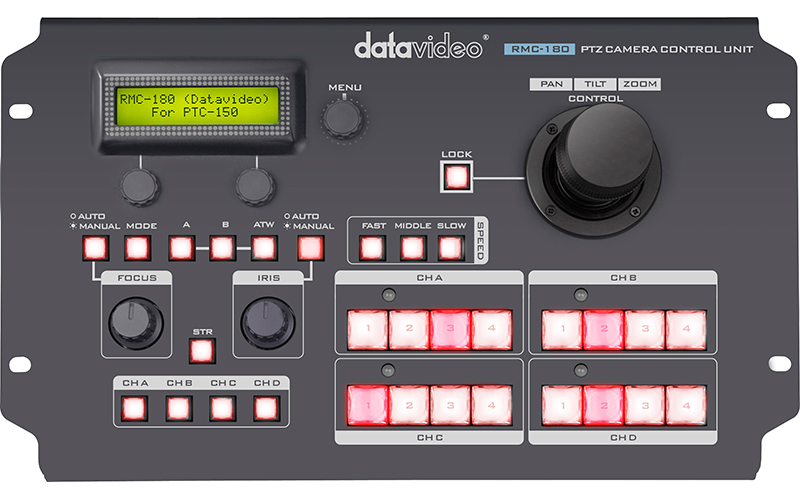The width and height of the screenshot is (800, 500).
Task: Click the CH A indicator LED
Action: point(389,294)
